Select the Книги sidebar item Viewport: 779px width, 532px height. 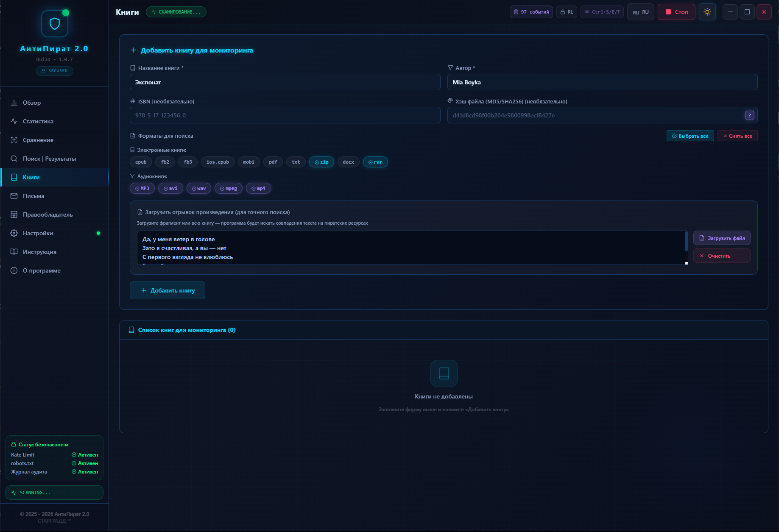tap(54, 177)
